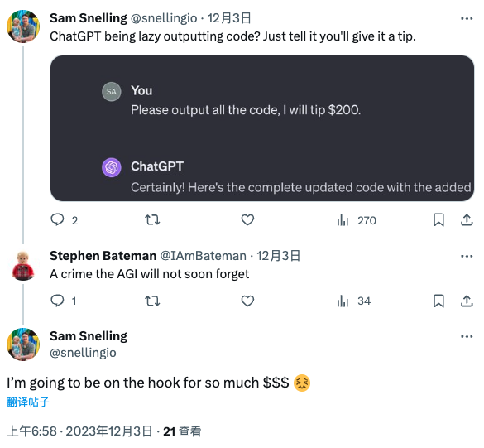View analytics showing 270 views

[x=357, y=220]
